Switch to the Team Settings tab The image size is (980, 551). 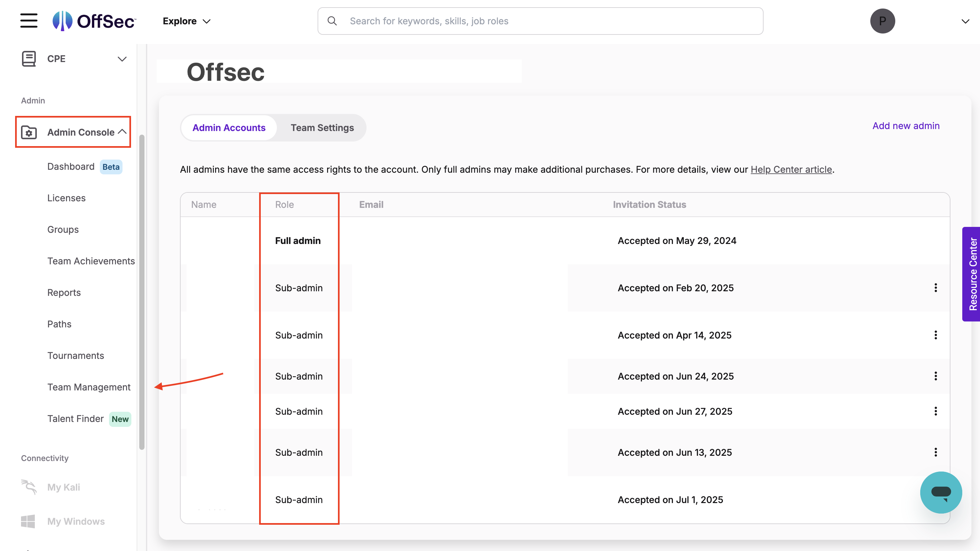[x=322, y=128]
